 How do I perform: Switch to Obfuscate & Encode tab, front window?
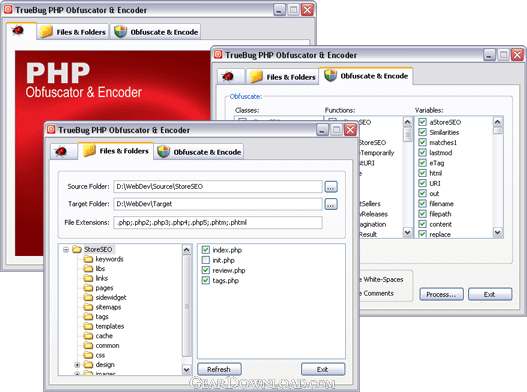point(199,152)
